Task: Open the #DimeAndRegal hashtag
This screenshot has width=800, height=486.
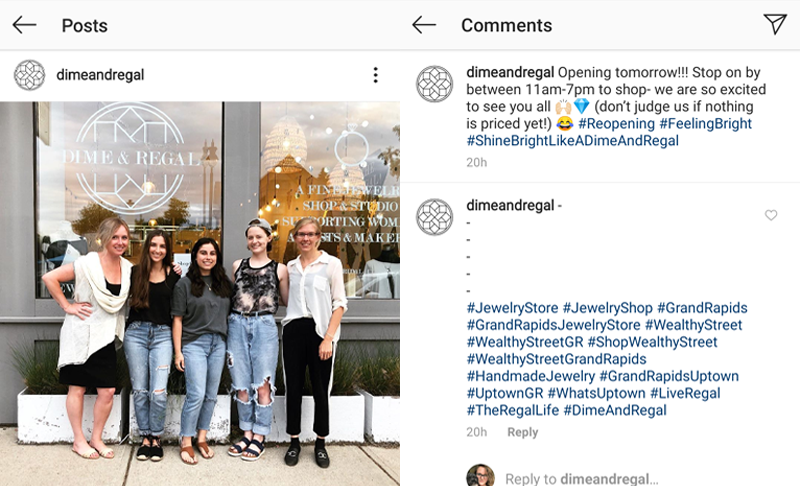Action: 615,411
